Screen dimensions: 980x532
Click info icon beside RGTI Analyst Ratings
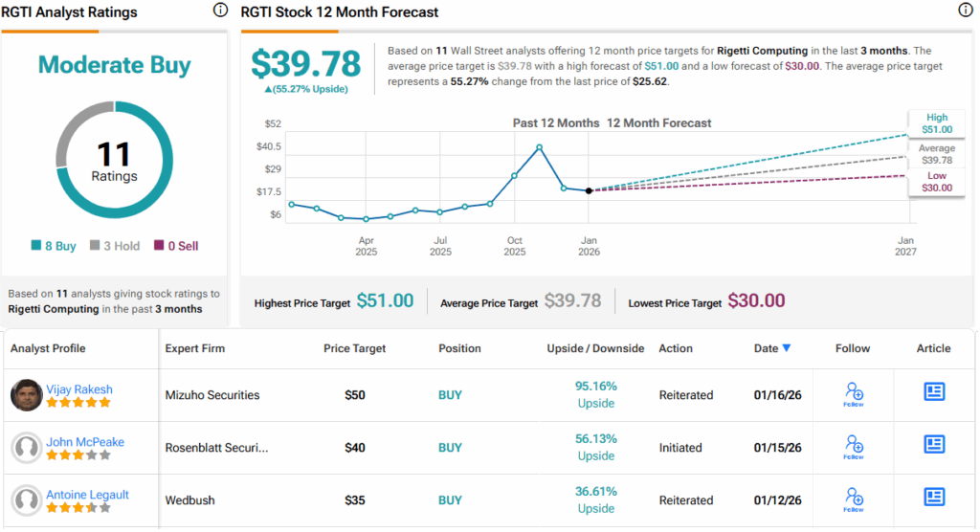click(220, 11)
